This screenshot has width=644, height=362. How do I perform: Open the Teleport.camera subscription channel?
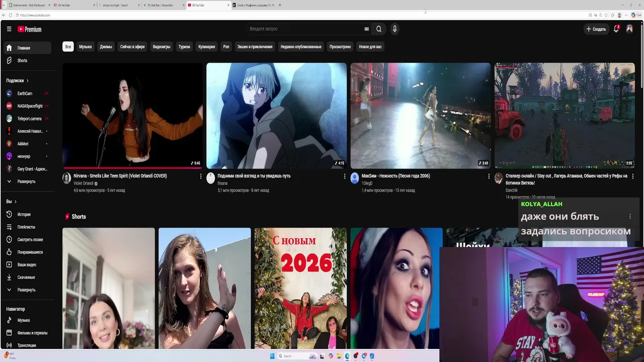27,119
